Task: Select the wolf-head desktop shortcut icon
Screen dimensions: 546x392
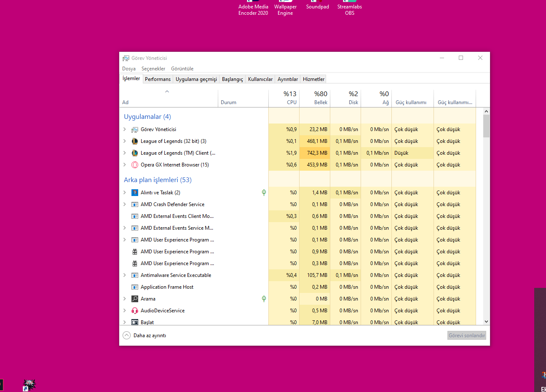Action: pyautogui.click(x=29, y=385)
